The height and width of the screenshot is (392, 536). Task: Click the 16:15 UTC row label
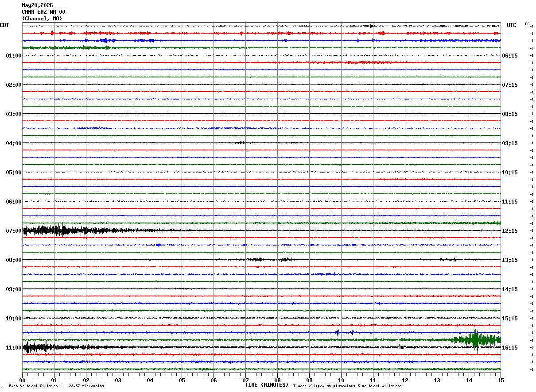(510, 348)
